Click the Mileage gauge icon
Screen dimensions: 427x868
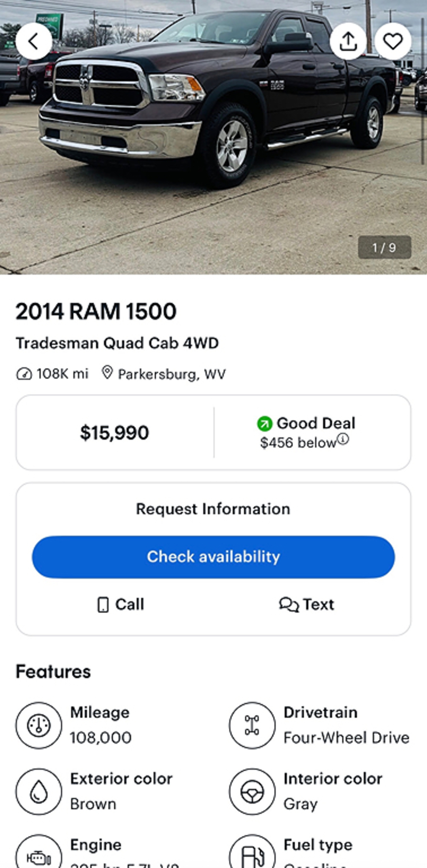click(39, 725)
